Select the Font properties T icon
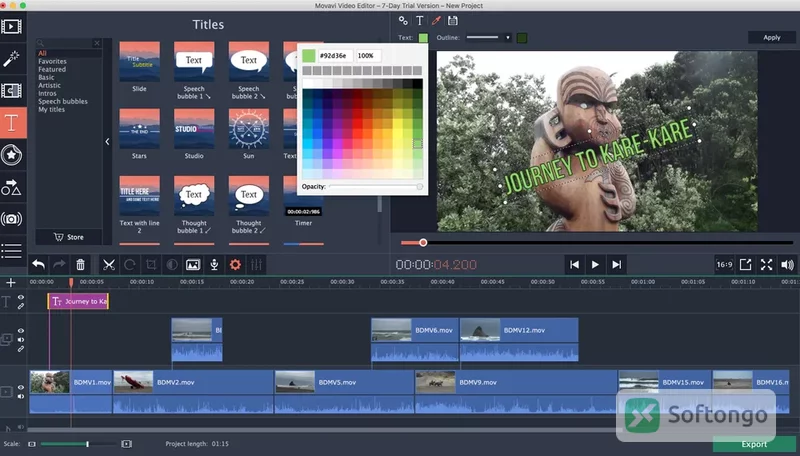The height and width of the screenshot is (456, 800). [x=419, y=20]
